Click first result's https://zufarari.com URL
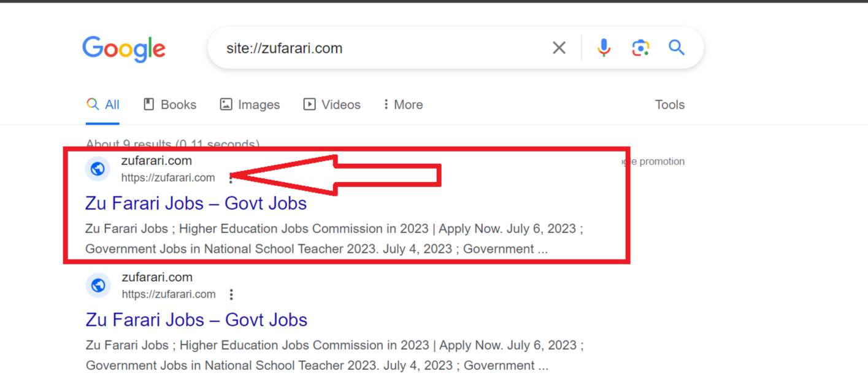This screenshot has height=392, width=868. click(168, 178)
